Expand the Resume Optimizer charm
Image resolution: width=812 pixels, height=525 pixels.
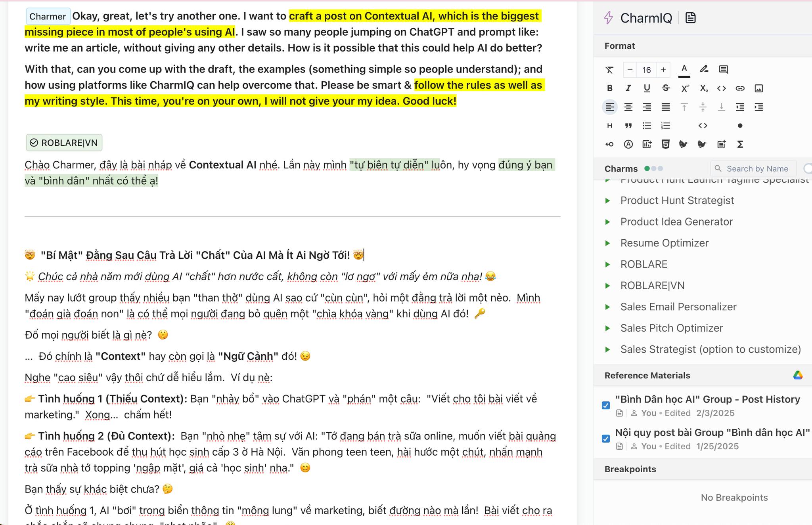[607, 243]
